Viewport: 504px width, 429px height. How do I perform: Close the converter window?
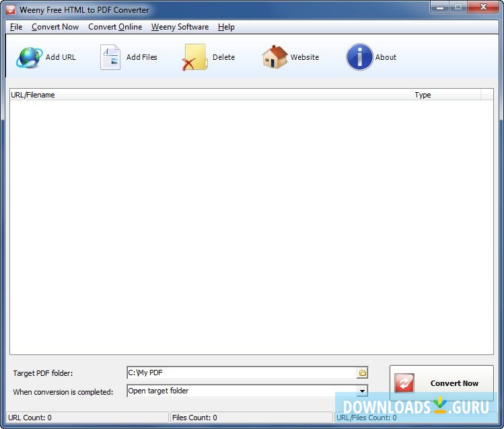coord(483,7)
